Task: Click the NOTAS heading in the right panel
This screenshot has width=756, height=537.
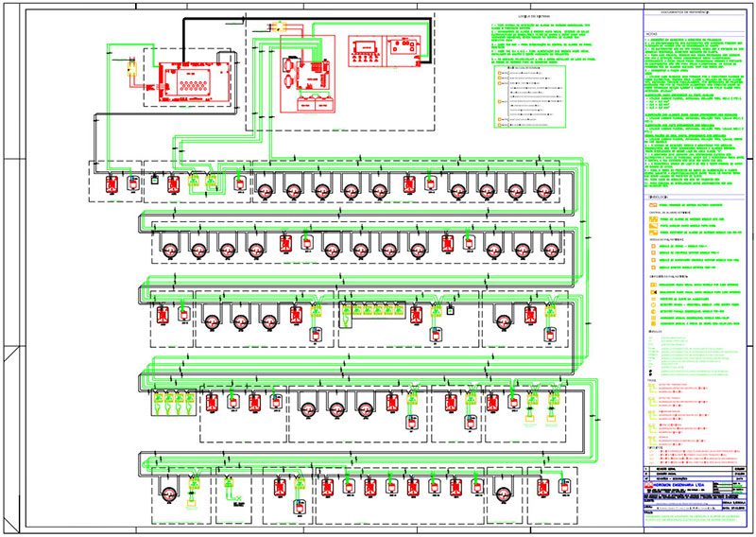Action: (x=651, y=34)
